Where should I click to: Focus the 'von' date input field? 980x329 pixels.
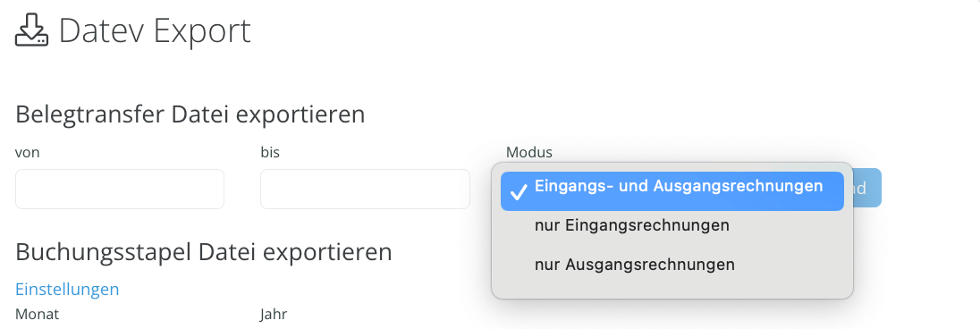120,189
